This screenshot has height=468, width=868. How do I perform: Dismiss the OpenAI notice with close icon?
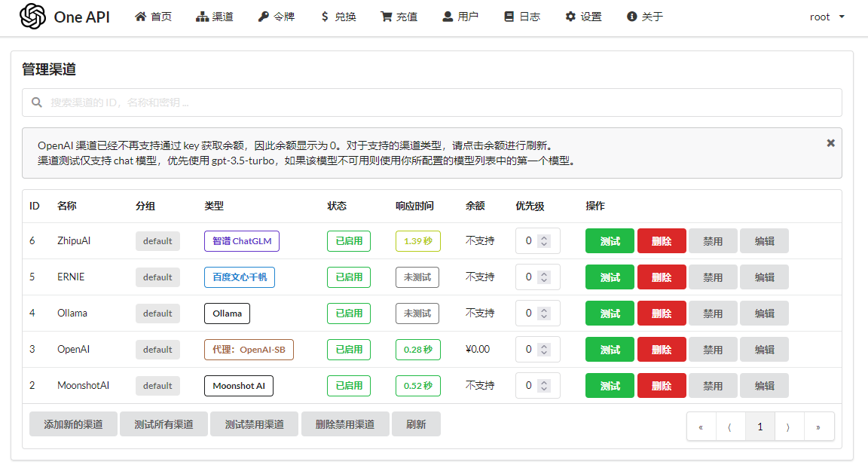tap(830, 143)
